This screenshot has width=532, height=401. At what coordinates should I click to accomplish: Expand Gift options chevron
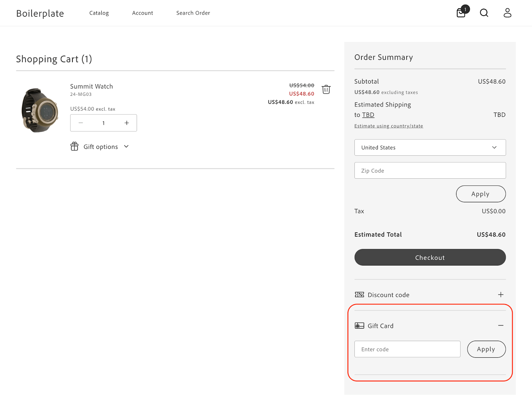coord(126,146)
